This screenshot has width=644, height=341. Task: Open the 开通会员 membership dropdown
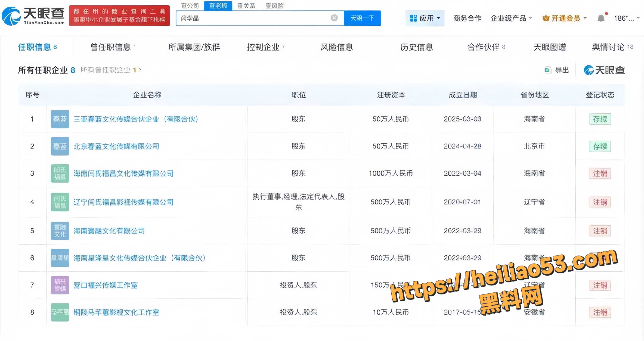(x=564, y=18)
